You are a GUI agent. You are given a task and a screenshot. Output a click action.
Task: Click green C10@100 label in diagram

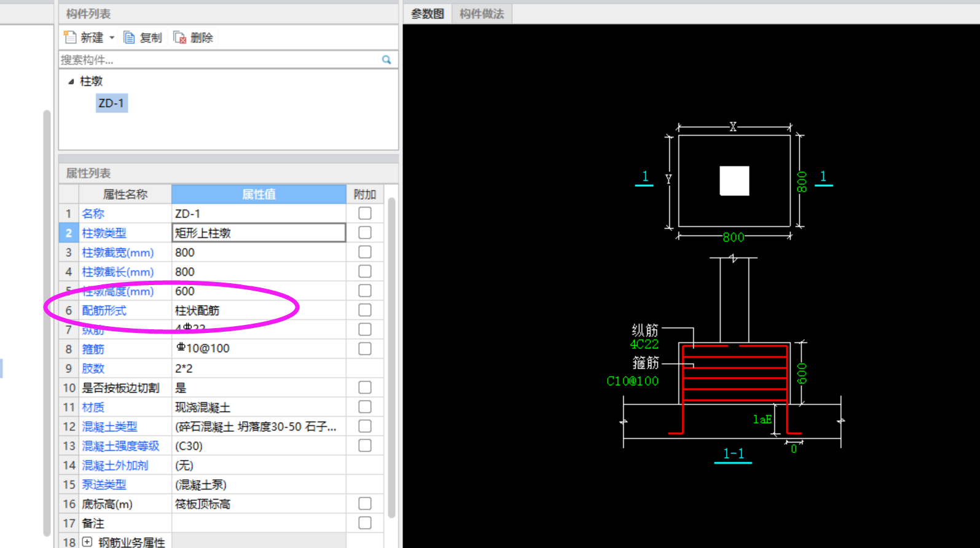point(632,381)
